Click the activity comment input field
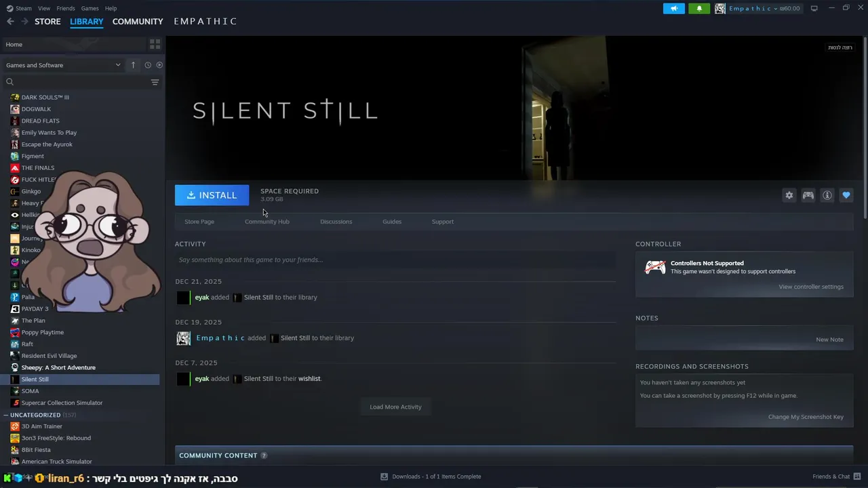This screenshot has height=488, width=868. (395, 260)
